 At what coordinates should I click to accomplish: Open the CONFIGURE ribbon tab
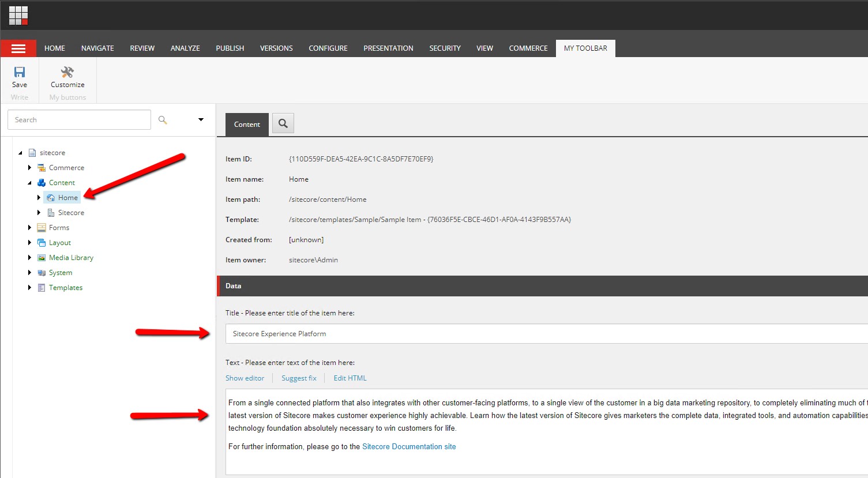(x=328, y=48)
